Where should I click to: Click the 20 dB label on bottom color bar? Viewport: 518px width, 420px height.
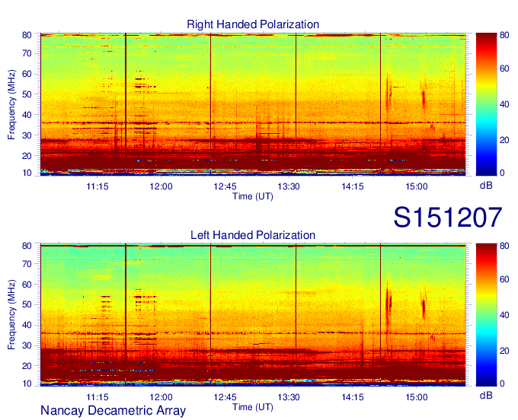pos(504,351)
